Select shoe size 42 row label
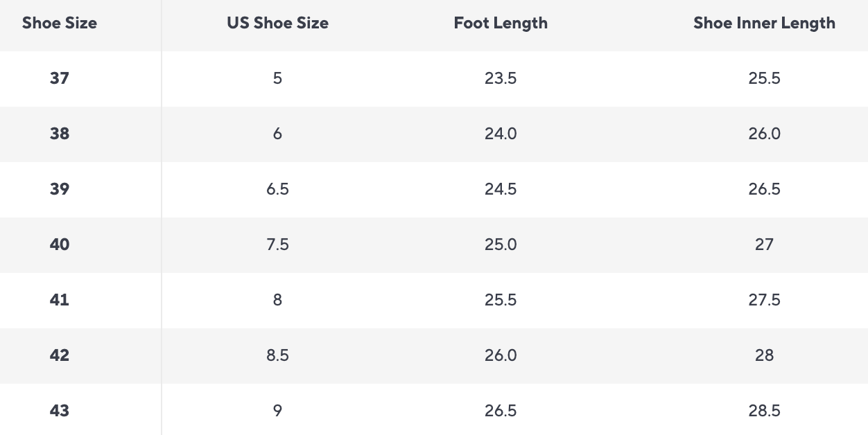The height and width of the screenshot is (435, 868). click(60, 355)
